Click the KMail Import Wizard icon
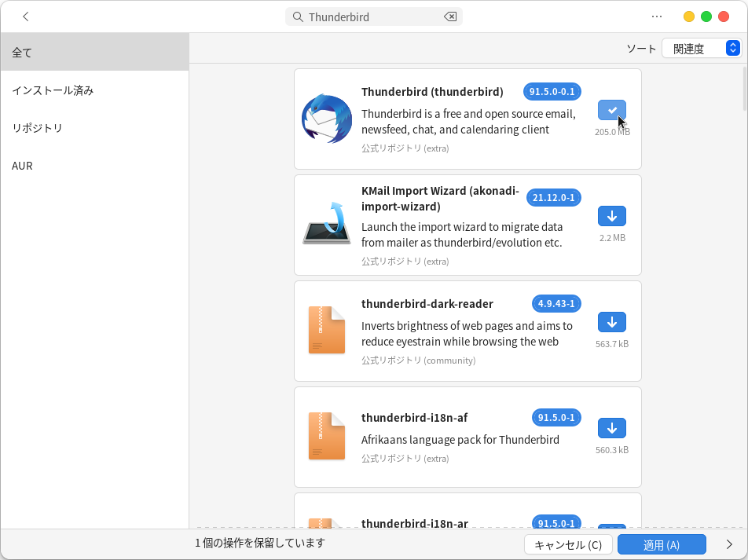The width and height of the screenshot is (748, 560). 327,225
